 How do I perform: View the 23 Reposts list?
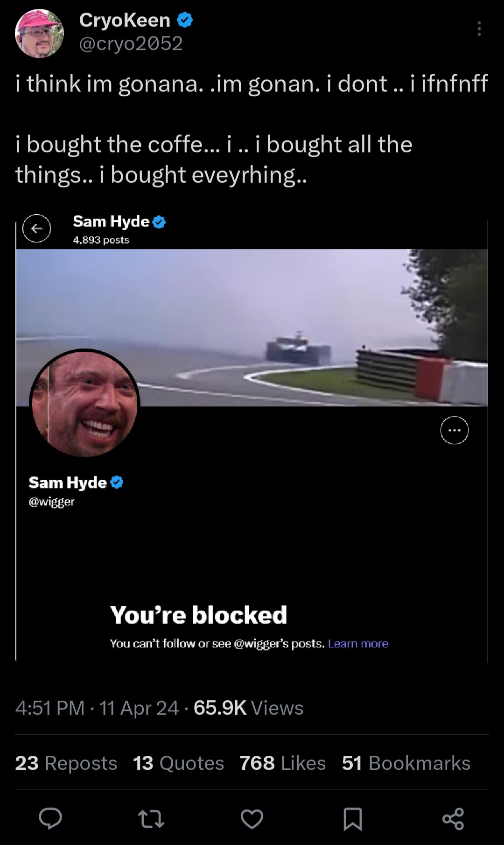[x=66, y=763]
